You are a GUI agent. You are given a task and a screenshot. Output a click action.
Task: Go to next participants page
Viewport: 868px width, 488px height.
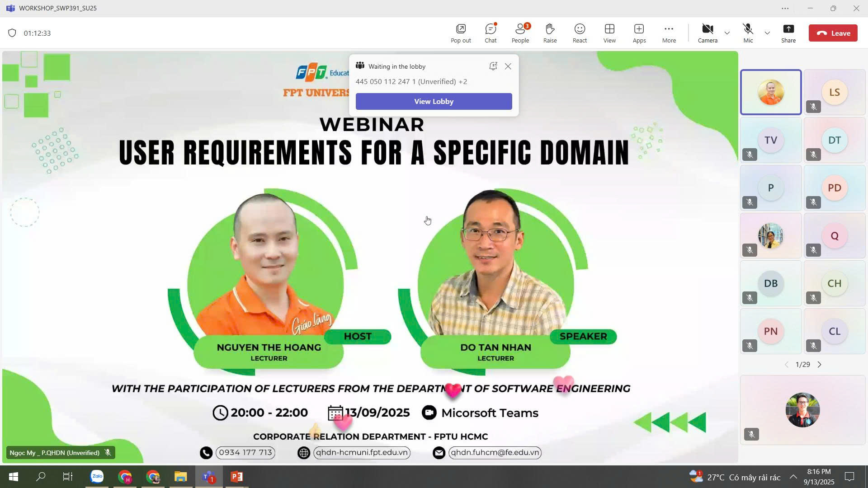tap(819, 365)
